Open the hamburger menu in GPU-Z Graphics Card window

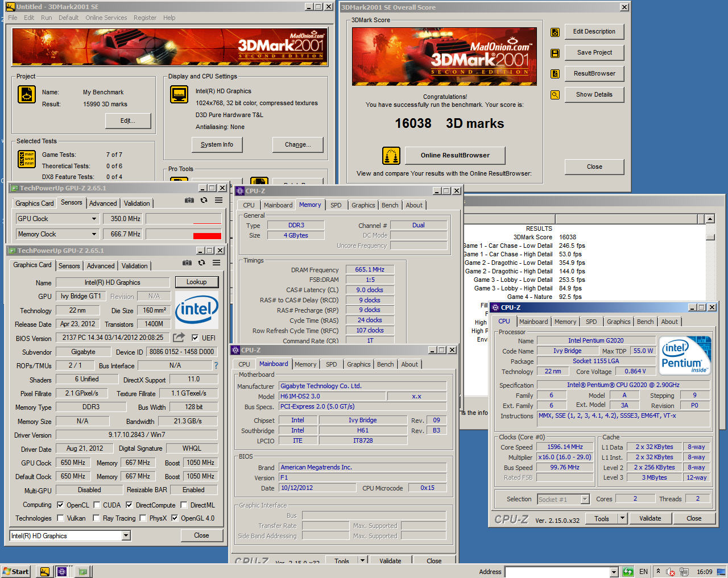tap(217, 263)
